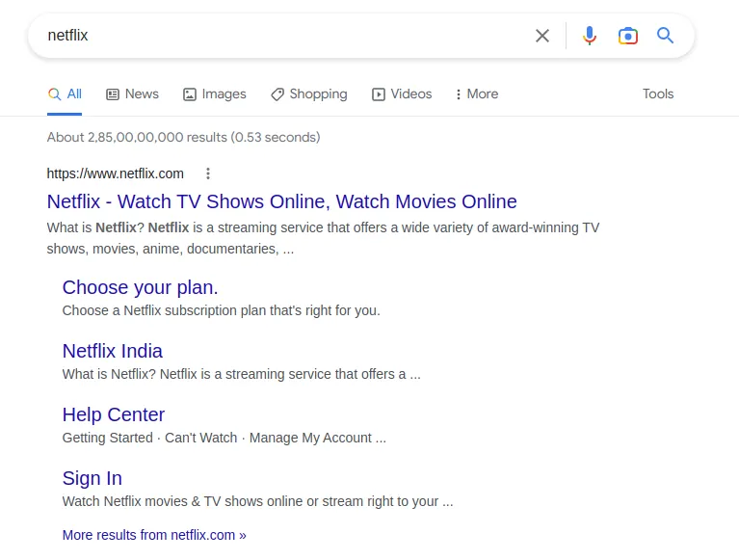Image resolution: width=739 pixels, height=560 pixels.
Task: Start voice search with the microphone icon
Action: tap(589, 36)
